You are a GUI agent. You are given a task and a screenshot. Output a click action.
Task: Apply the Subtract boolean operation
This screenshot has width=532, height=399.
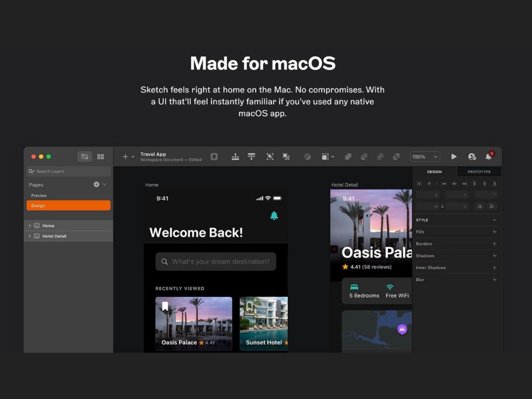pyautogui.click(x=364, y=156)
